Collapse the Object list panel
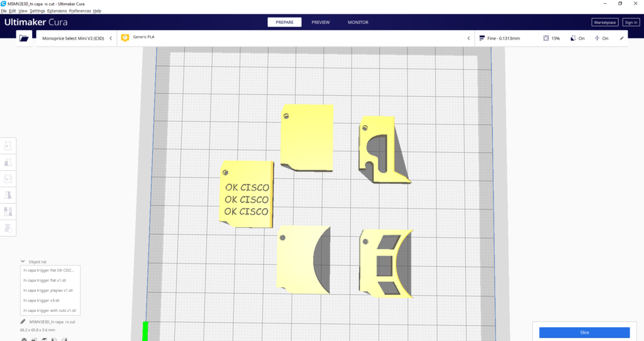The image size is (644, 341). [23, 261]
